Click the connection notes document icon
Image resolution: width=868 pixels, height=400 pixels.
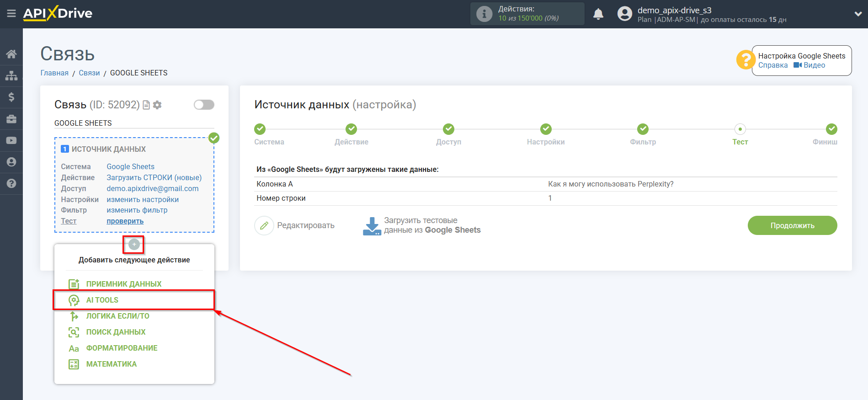coord(146,105)
